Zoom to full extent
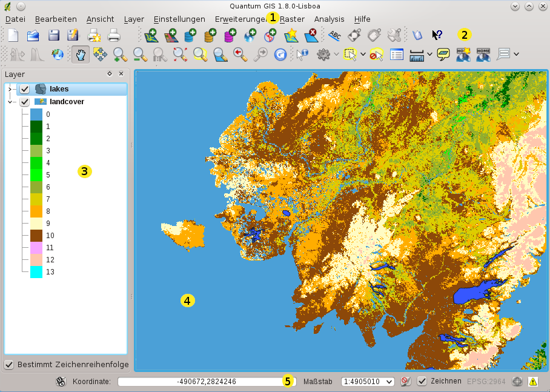Image resolution: width=550 pixels, height=392 pixels. [x=180, y=55]
